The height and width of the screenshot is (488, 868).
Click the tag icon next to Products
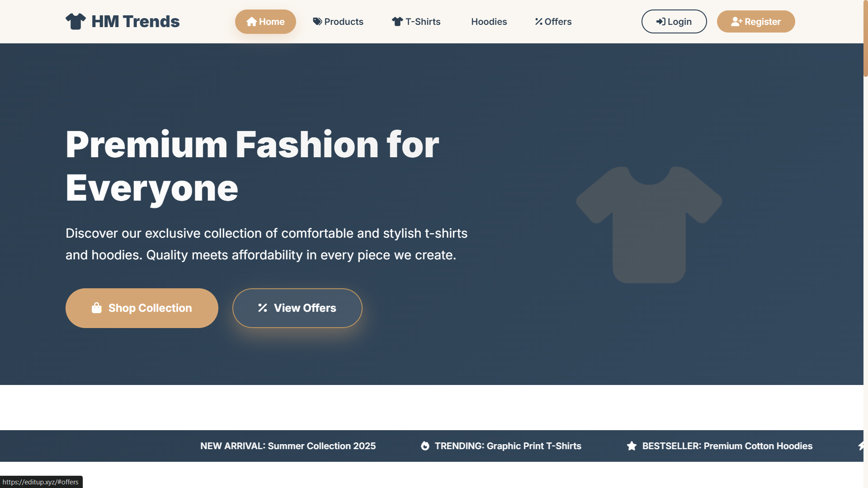[316, 21]
